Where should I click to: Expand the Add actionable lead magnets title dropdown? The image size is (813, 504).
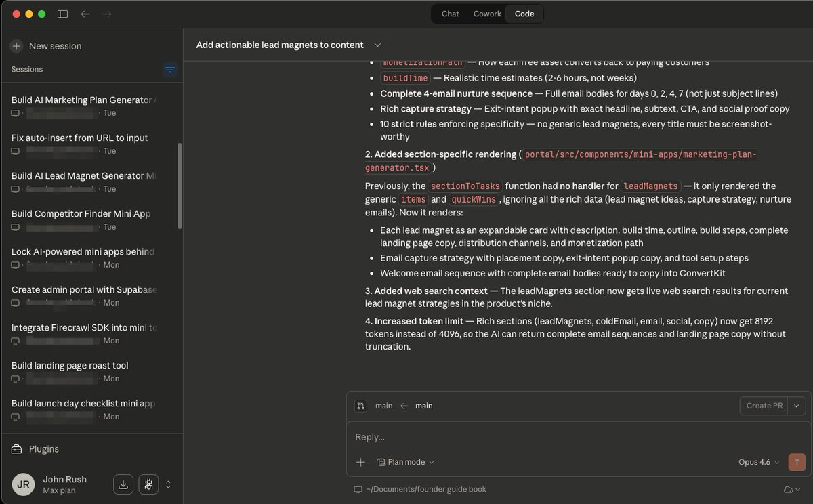(377, 45)
